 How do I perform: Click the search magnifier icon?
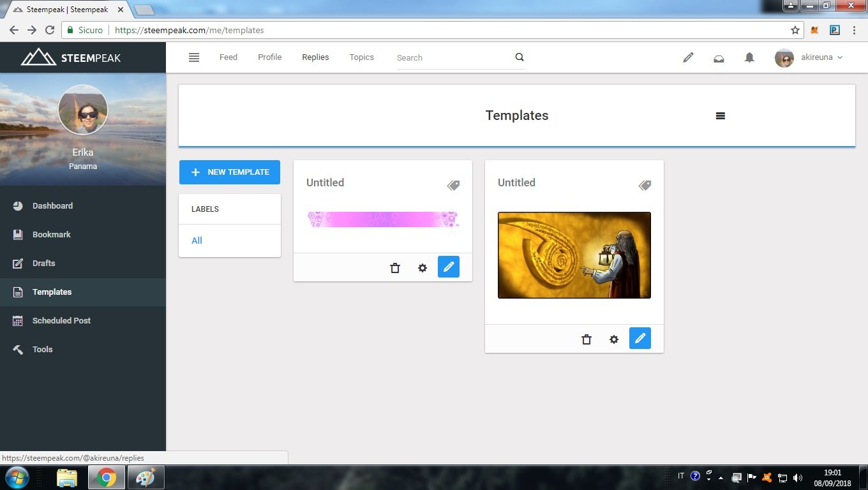coord(520,57)
